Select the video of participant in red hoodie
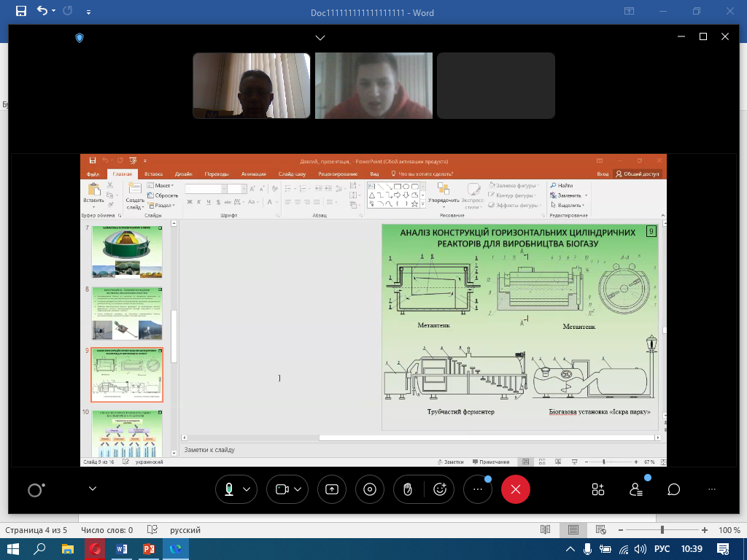This screenshot has height=560, width=747. 374,86
